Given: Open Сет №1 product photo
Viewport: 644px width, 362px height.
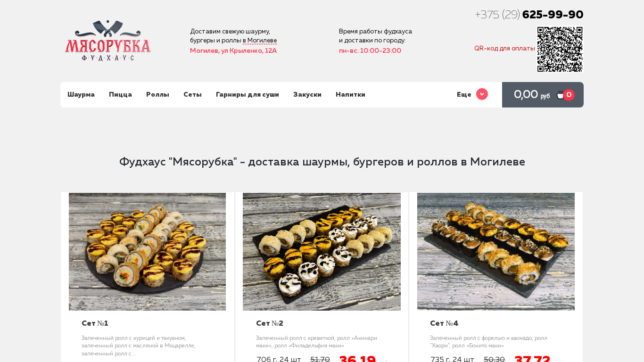Looking at the screenshot, I should [x=147, y=252].
